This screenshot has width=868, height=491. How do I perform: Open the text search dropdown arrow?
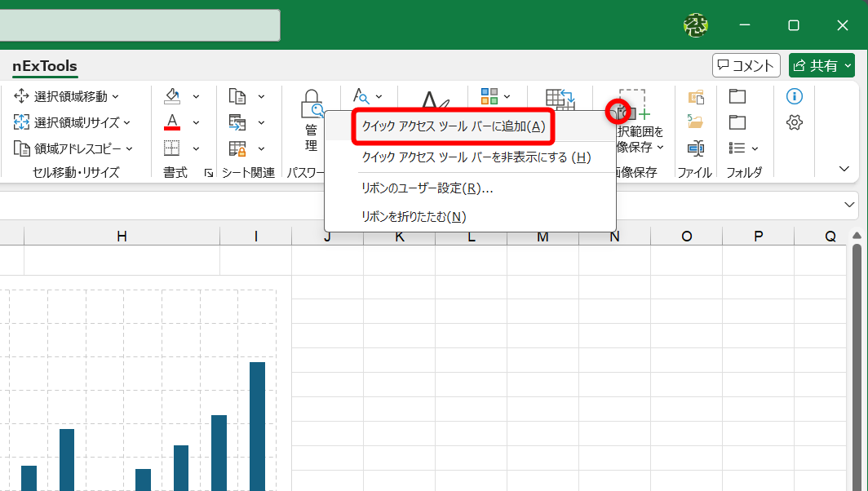[379, 97]
